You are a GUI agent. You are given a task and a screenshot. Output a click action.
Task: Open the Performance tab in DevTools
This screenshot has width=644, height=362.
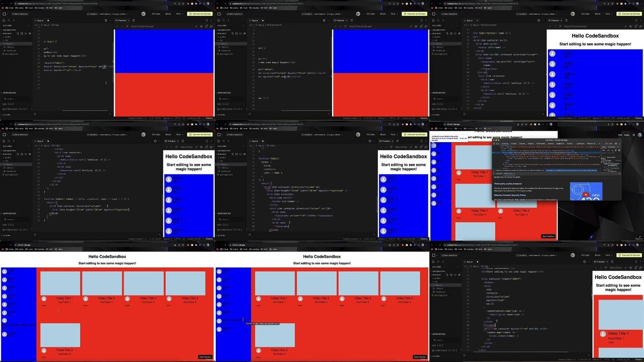[x=541, y=143]
